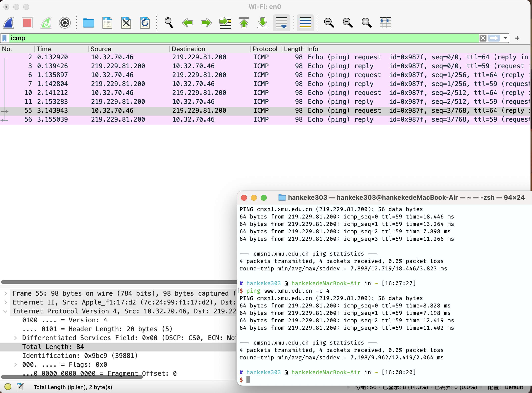Open expert information with the yellow circle
The width and height of the screenshot is (532, 393).
click(8, 386)
